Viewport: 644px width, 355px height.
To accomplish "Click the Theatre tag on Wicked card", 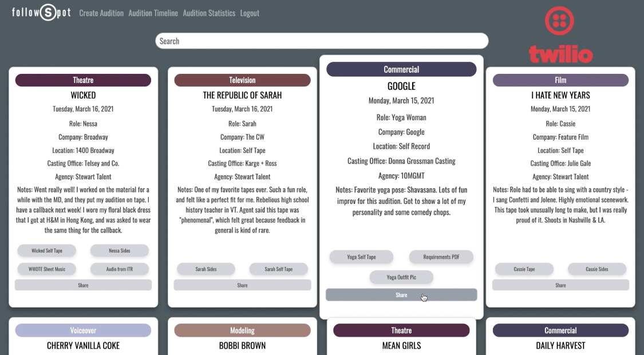I will pyautogui.click(x=84, y=80).
